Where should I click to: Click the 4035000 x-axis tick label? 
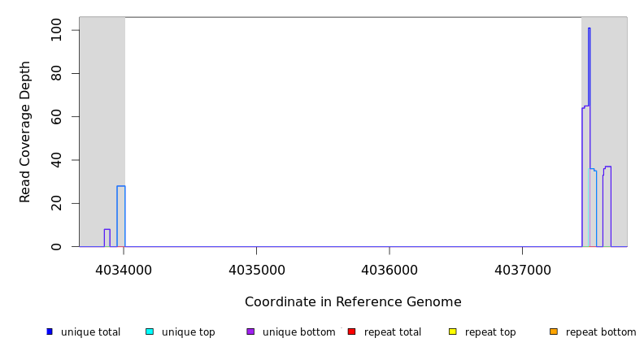(256, 269)
